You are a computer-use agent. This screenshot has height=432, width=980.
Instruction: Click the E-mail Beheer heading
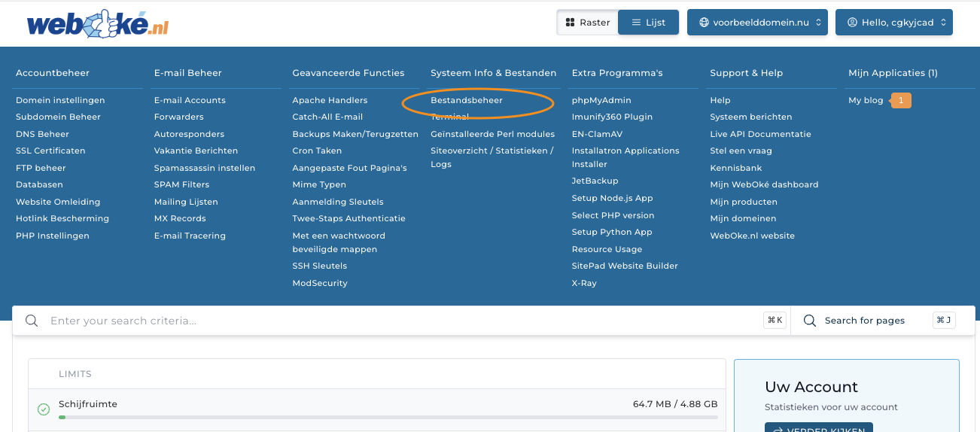click(x=188, y=73)
